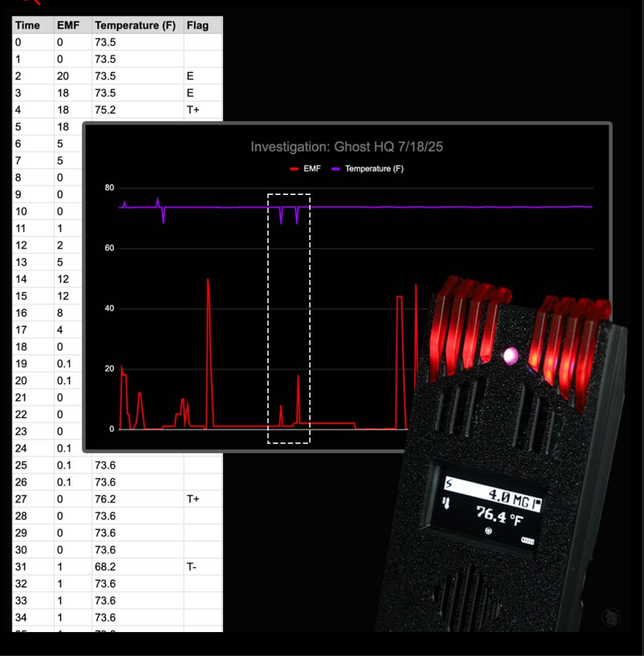
Task: Select temperature cell 68.2
Action: pos(137,567)
